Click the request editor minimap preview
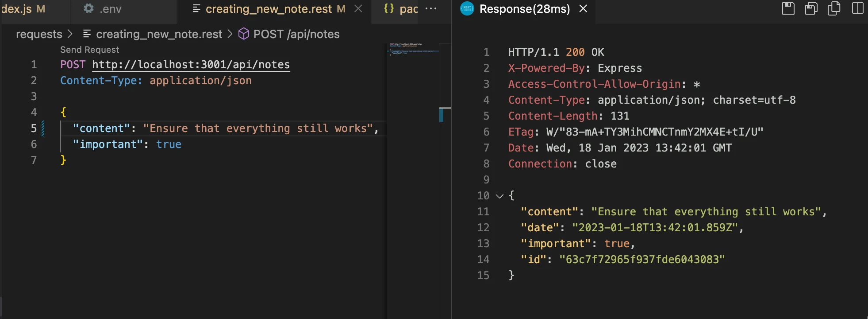This screenshot has width=868, height=319. click(413, 49)
